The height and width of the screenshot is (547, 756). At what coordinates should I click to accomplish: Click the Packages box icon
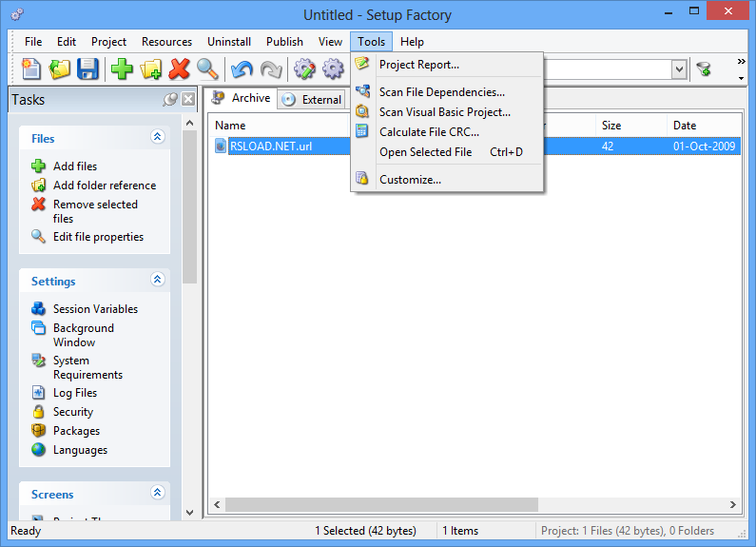(x=38, y=430)
